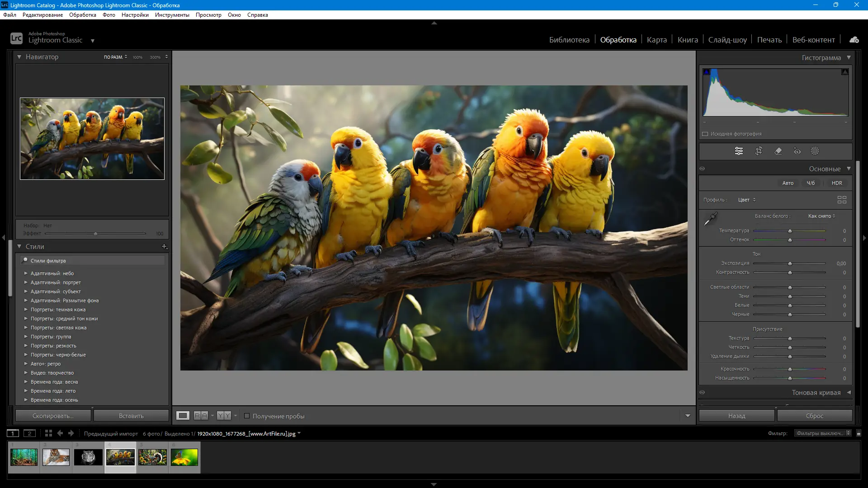
Task: Open the Баланс белого Как снято dropdown
Action: tap(821, 216)
